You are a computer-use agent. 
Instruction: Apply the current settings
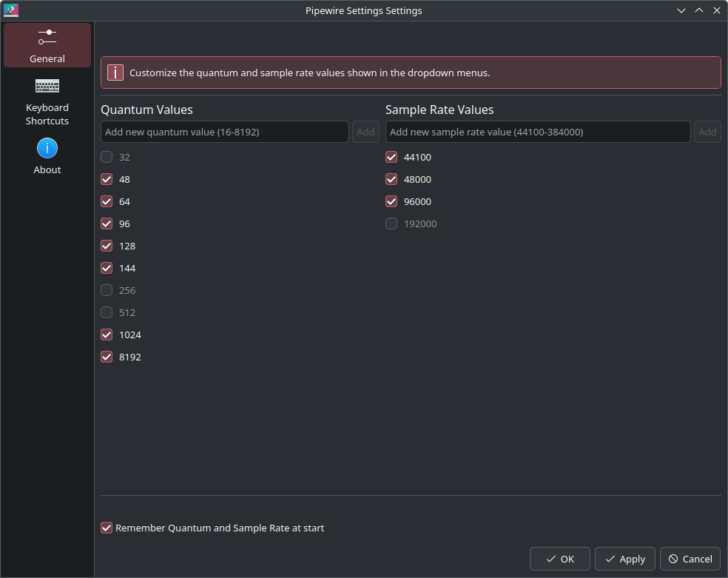(625, 559)
